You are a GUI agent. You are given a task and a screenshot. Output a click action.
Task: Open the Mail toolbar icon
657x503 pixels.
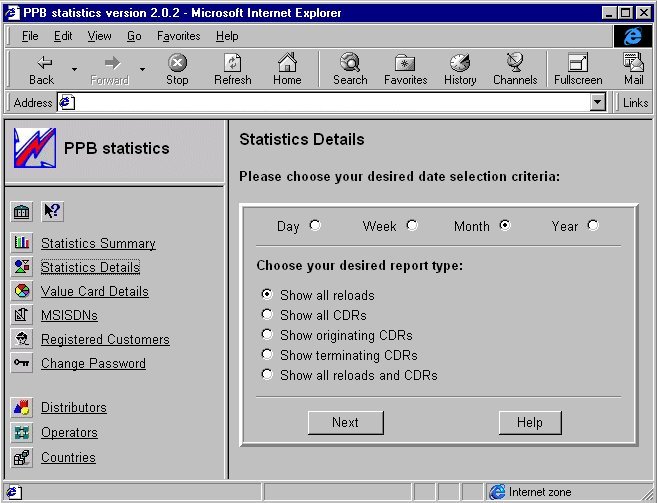633,62
